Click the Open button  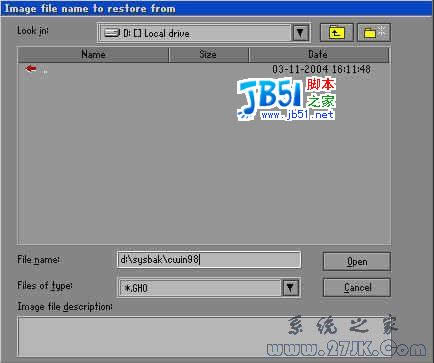[x=357, y=262]
